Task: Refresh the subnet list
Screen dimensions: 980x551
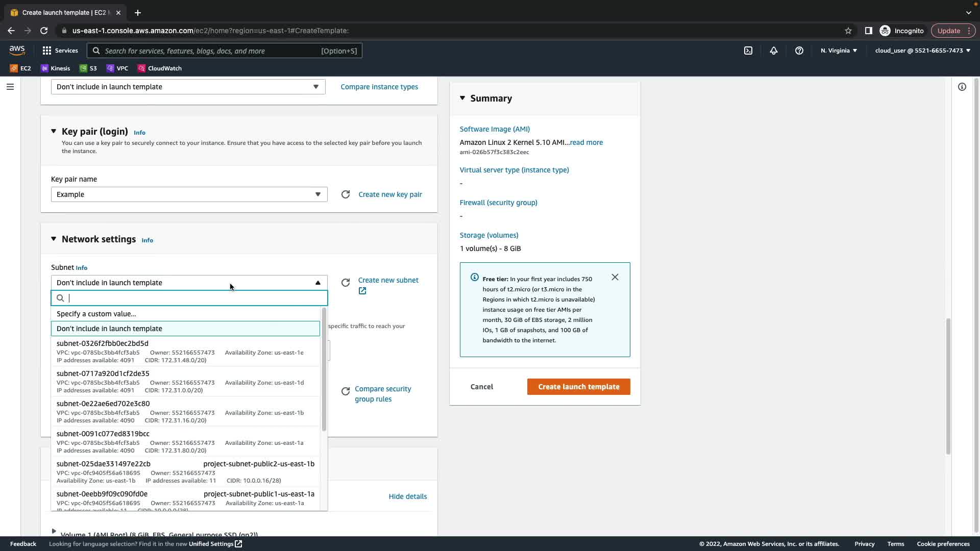Action: [346, 283]
